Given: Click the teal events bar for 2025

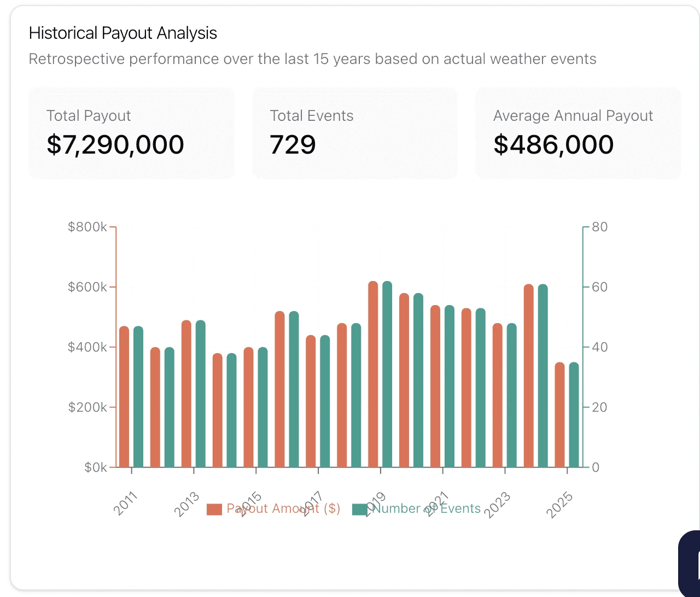Looking at the screenshot, I should (574, 414).
